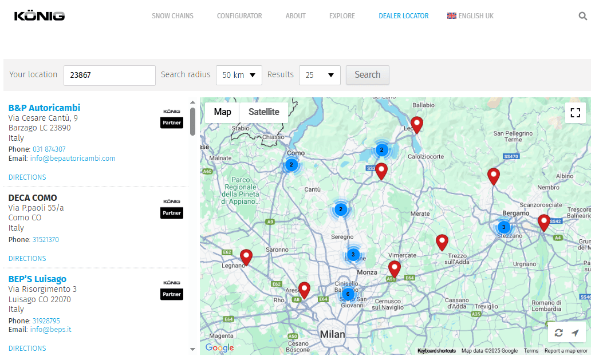Screen dimensions: 595x364
Task: Switch to Map view tab
Action: (x=222, y=112)
